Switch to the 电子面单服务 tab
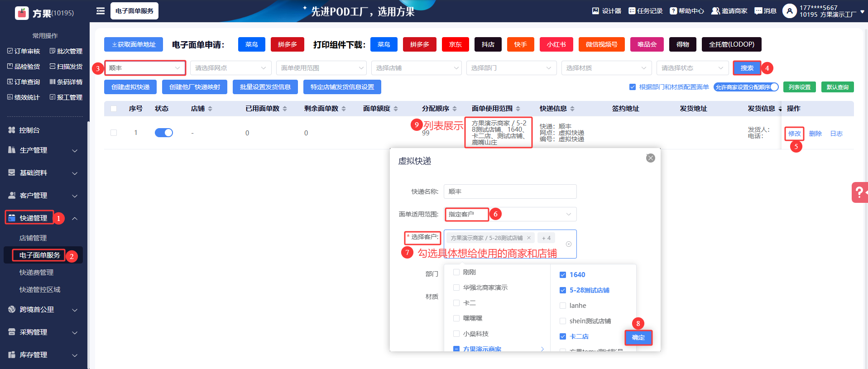868x369 pixels. [134, 11]
